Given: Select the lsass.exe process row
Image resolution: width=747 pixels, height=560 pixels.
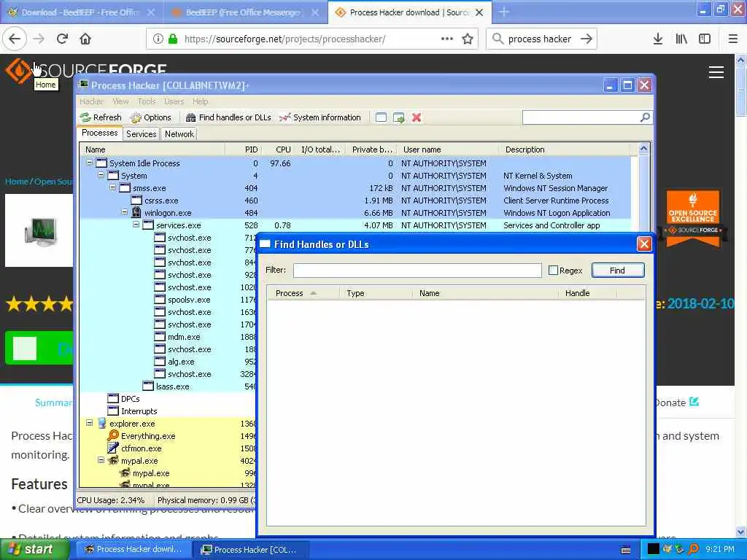Looking at the screenshot, I should (x=168, y=386).
